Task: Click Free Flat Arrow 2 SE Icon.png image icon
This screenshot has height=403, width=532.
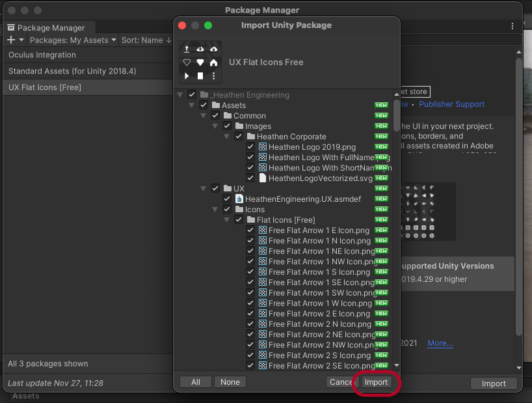Action: coord(263,366)
